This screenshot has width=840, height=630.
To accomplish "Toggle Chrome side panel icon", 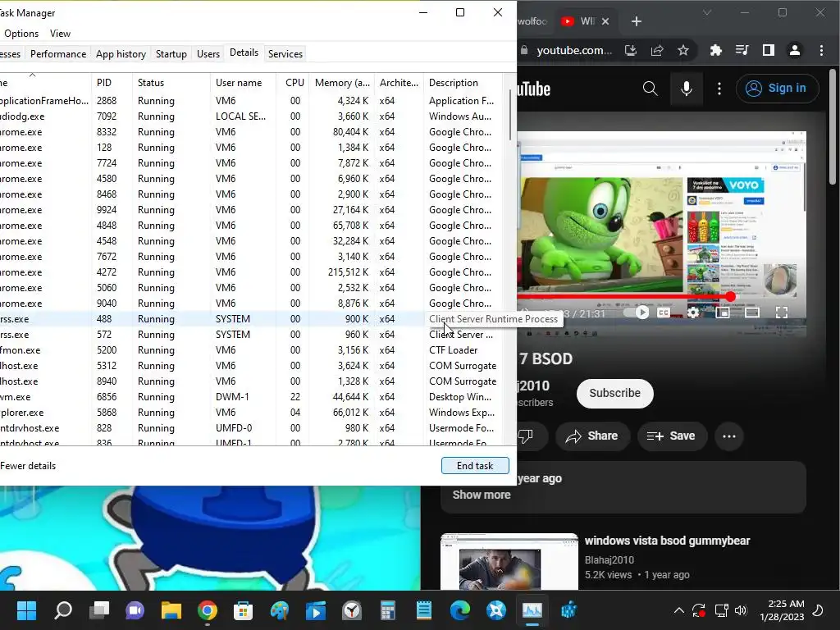I will (769, 50).
